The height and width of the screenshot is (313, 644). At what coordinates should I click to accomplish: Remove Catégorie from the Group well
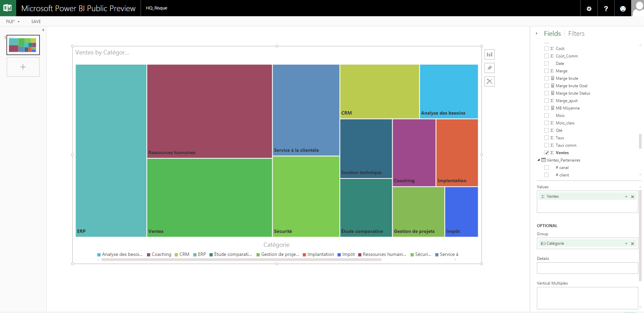(x=633, y=244)
